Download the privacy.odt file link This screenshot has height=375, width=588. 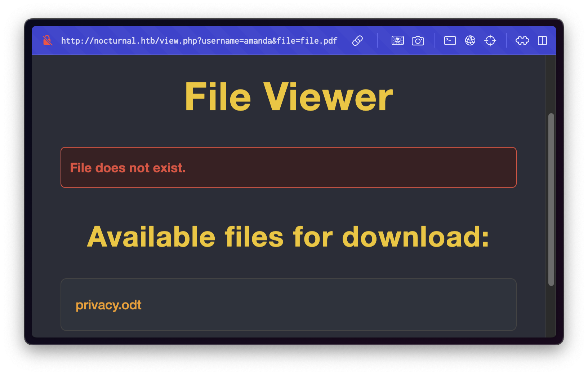click(108, 305)
